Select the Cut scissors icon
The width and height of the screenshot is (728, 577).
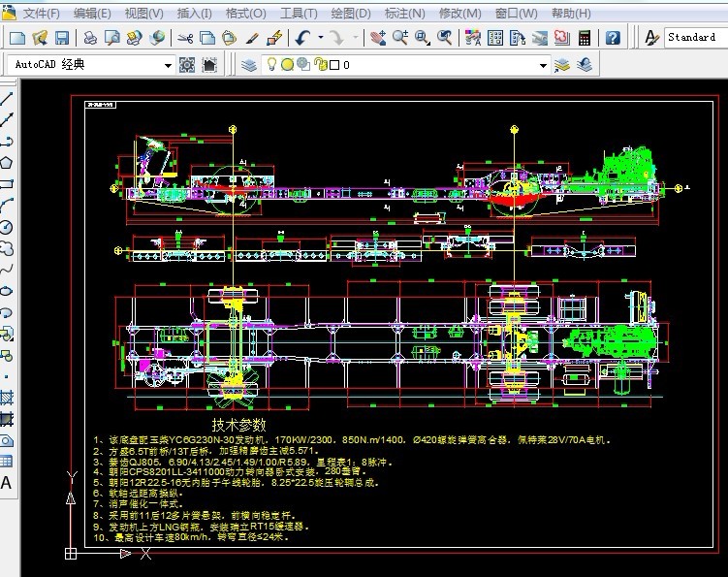click(x=184, y=38)
